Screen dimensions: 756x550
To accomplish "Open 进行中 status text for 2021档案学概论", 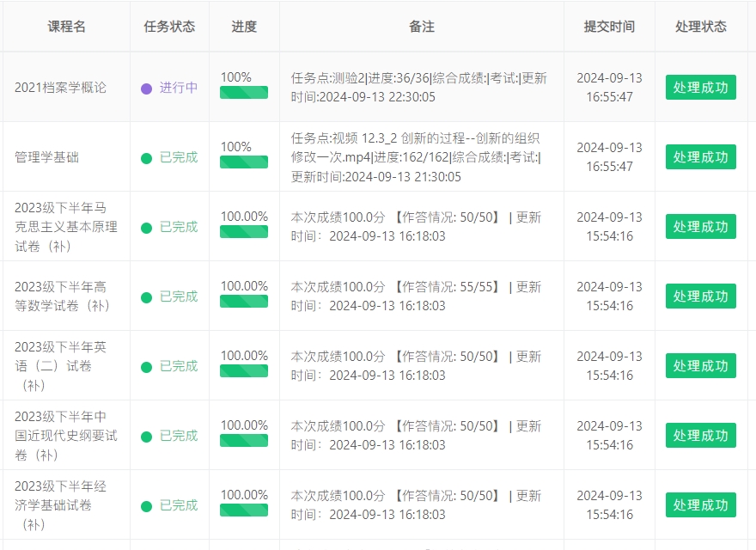I will 178,88.
